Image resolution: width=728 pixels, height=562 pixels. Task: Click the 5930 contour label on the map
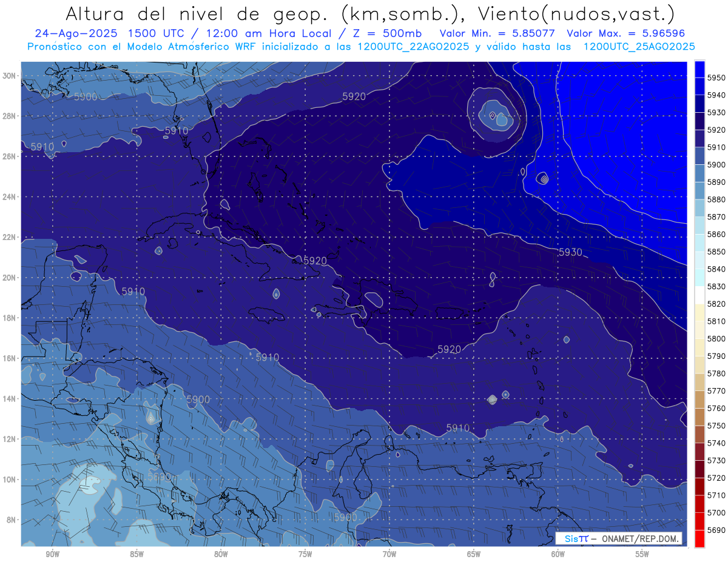coord(570,252)
